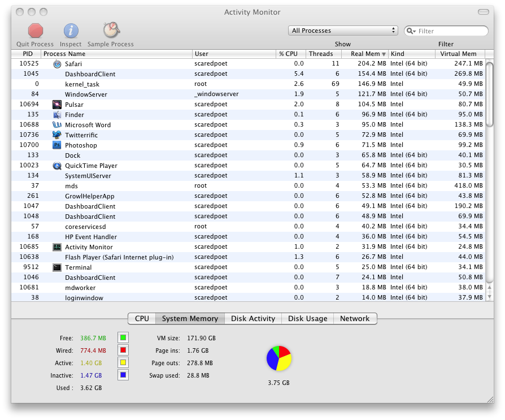Sort by Threads column header

(x=324, y=54)
